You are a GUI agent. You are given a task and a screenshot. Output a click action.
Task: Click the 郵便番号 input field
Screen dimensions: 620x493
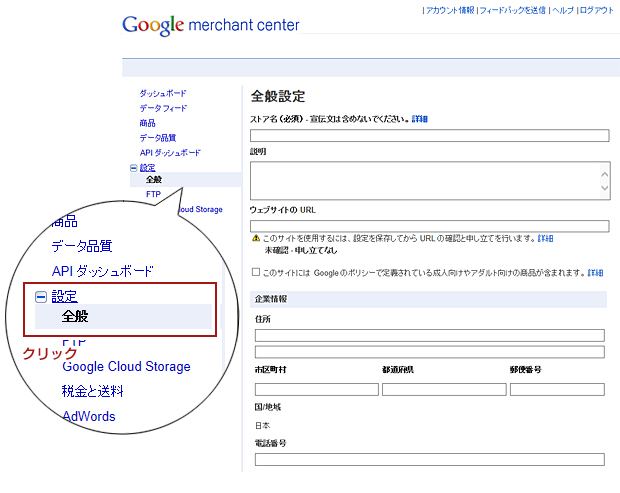pos(557,389)
